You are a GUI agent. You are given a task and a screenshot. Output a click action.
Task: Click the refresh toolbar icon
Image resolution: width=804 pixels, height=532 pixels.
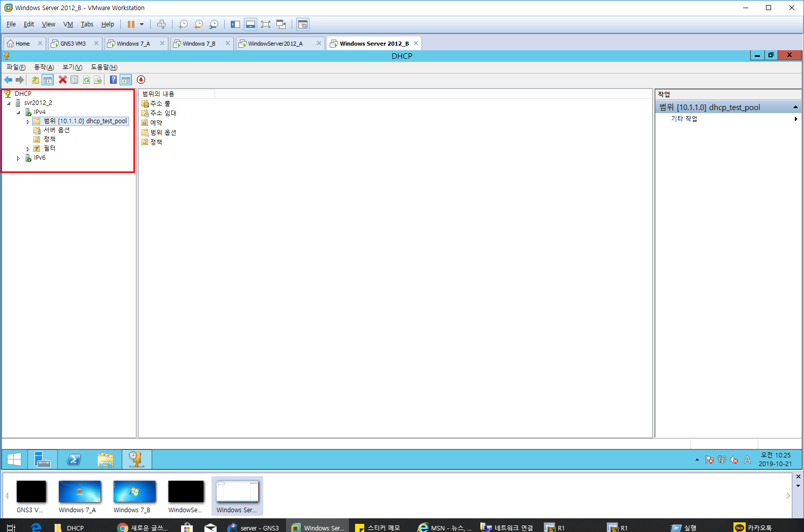click(86, 80)
